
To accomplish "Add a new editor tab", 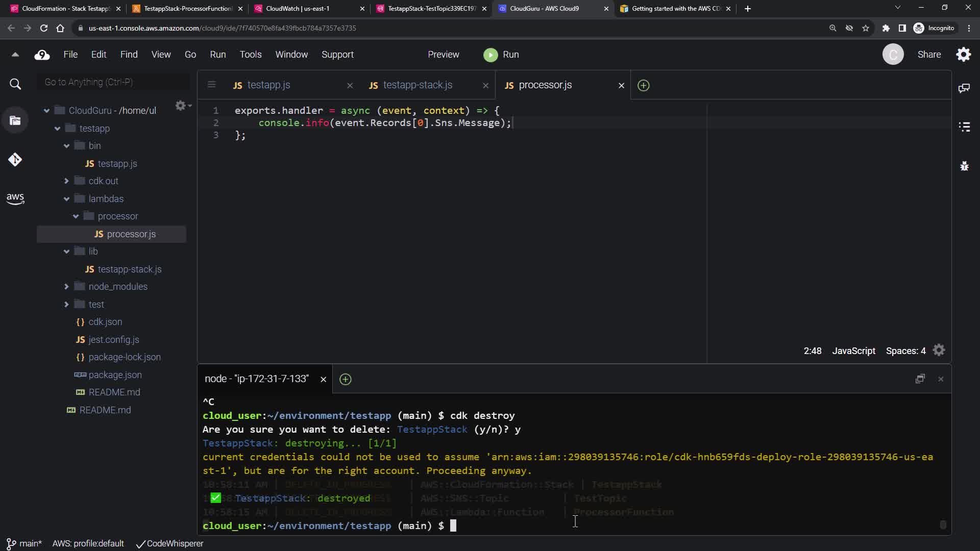I will (x=644, y=86).
